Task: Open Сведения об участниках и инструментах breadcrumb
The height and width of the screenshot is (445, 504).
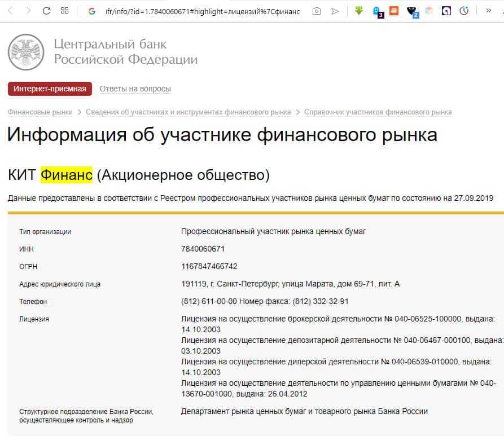Action: (x=189, y=112)
